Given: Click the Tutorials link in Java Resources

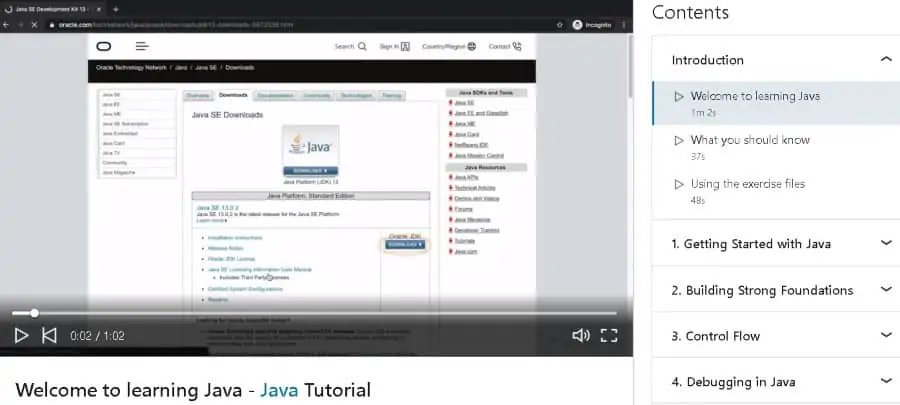Looking at the screenshot, I should pos(464,241).
